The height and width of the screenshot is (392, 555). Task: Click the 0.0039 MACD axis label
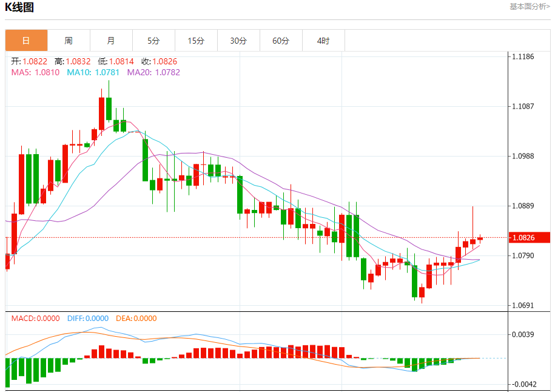(523, 334)
